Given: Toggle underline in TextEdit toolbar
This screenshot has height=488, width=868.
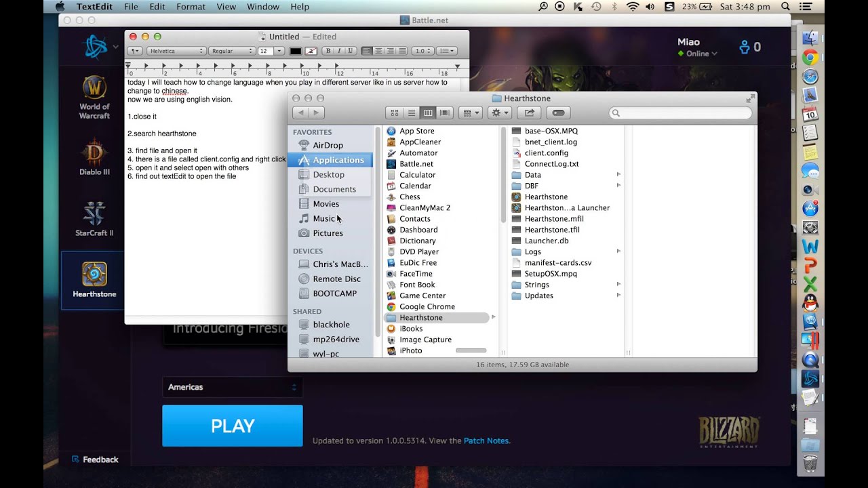Looking at the screenshot, I should tap(351, 51).
